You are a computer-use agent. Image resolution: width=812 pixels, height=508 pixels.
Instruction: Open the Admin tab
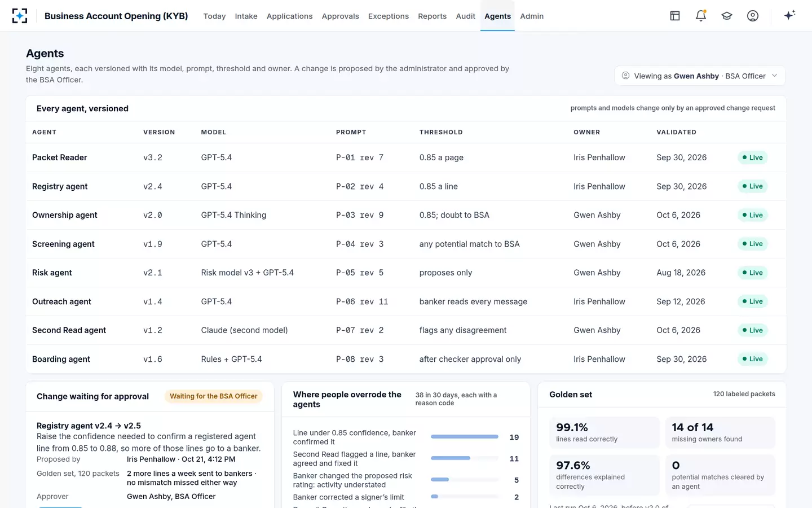(532, 16)
